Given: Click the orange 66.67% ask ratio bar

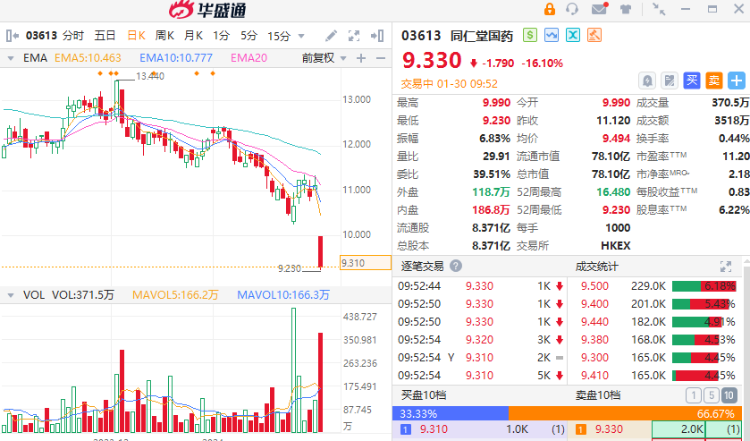Looking at the screenshot, I should pos(625,413).
